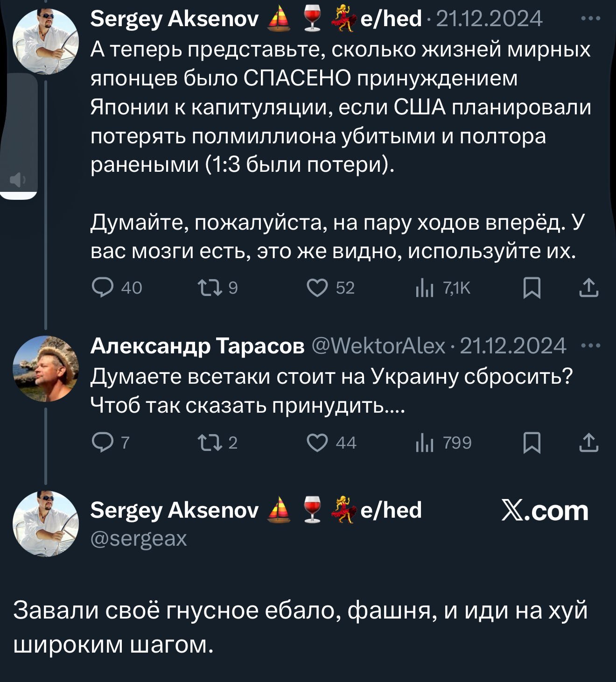
Task: Open the @sergeax profile handle
Action: (x=139, y=539)
